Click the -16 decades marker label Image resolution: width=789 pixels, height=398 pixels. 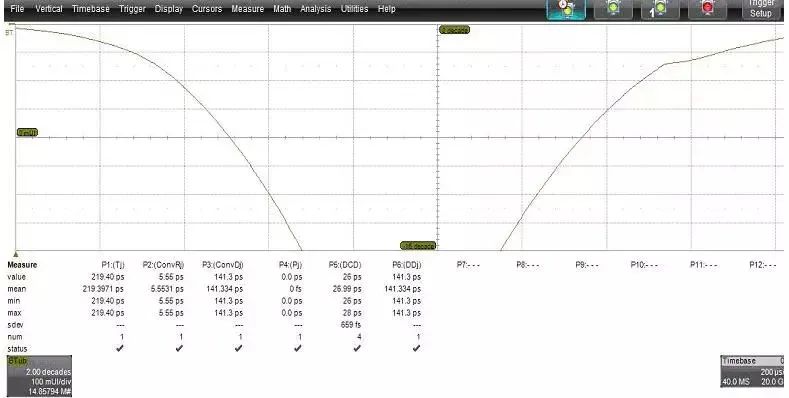418,246
